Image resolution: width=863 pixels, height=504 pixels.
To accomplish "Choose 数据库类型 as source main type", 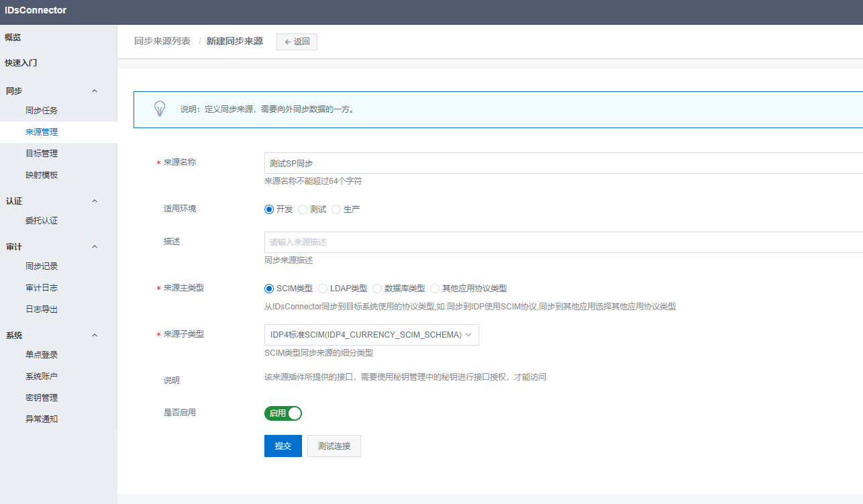I will pos(377,289).
